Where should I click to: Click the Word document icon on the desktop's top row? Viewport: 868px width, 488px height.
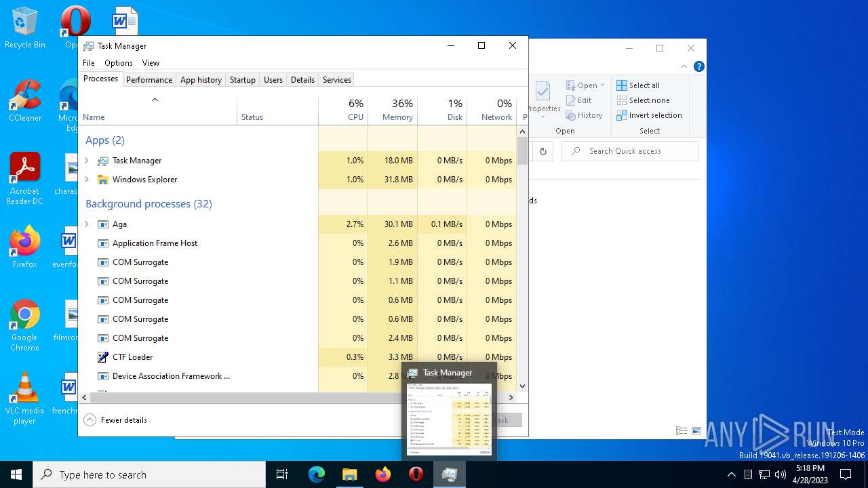(125, 21)
